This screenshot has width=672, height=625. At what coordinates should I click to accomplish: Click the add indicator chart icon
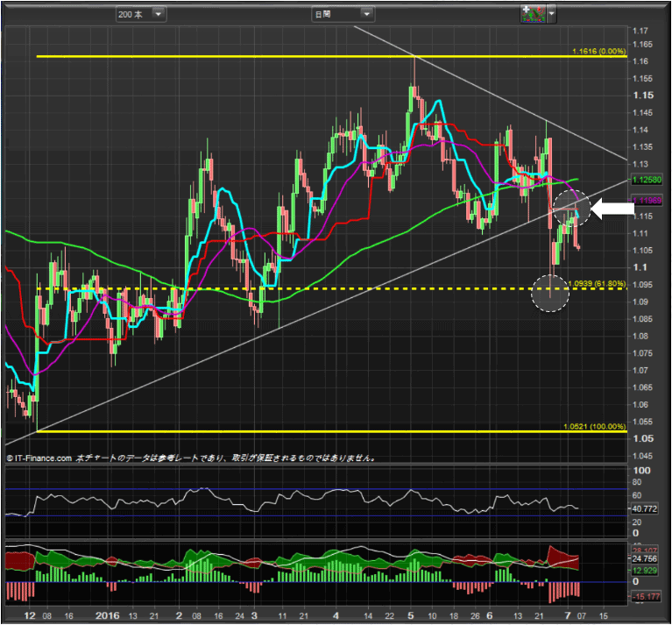pyautogui.click(x=533, y=14)
